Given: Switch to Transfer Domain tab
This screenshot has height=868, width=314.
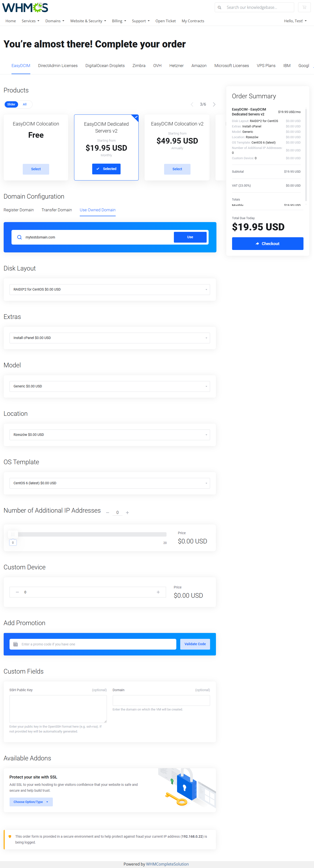Looking at the screenshot, I should point(56,210).
